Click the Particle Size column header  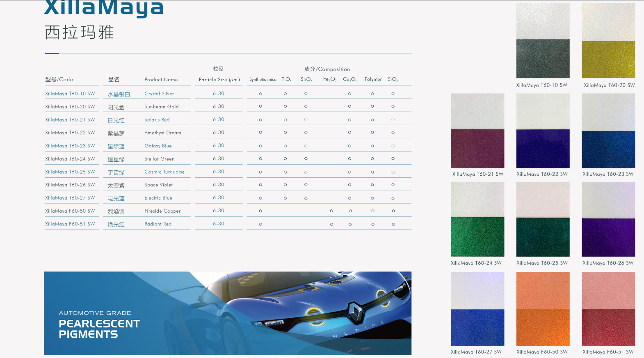[219, 80]
